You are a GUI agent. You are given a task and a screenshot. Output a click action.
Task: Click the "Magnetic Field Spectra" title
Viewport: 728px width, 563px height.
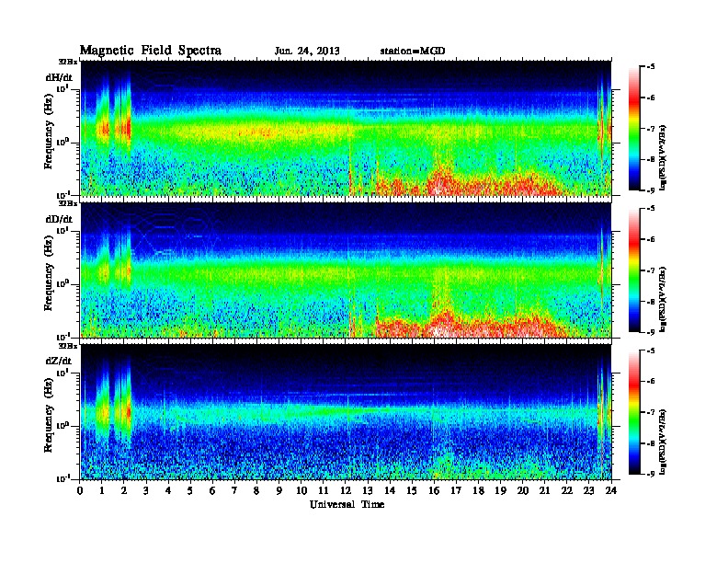pos(150,51)
